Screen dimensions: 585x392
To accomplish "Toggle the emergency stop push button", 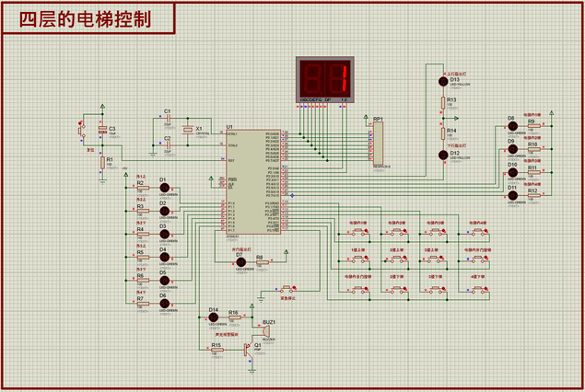I will (x=287, y=289).
